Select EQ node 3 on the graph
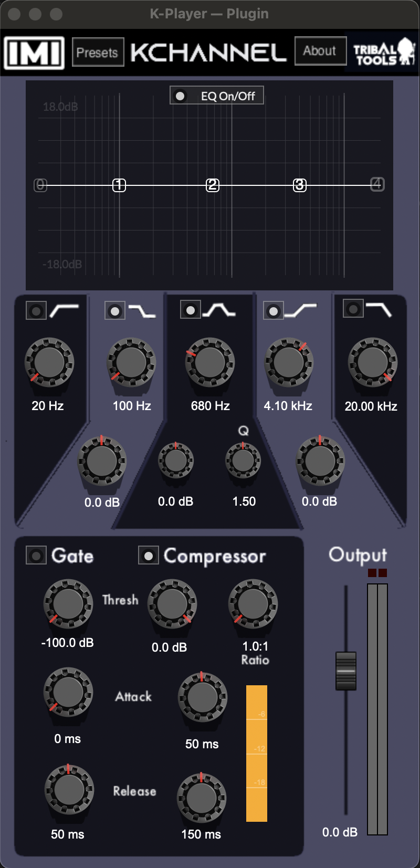The image size is (420, 868). [x=299, y=185]
